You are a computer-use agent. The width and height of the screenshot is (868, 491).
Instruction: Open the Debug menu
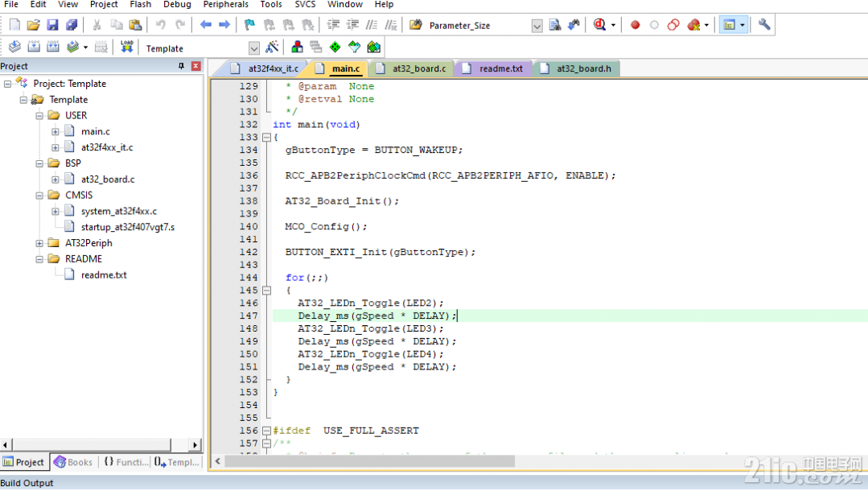(x=177, y=5)
